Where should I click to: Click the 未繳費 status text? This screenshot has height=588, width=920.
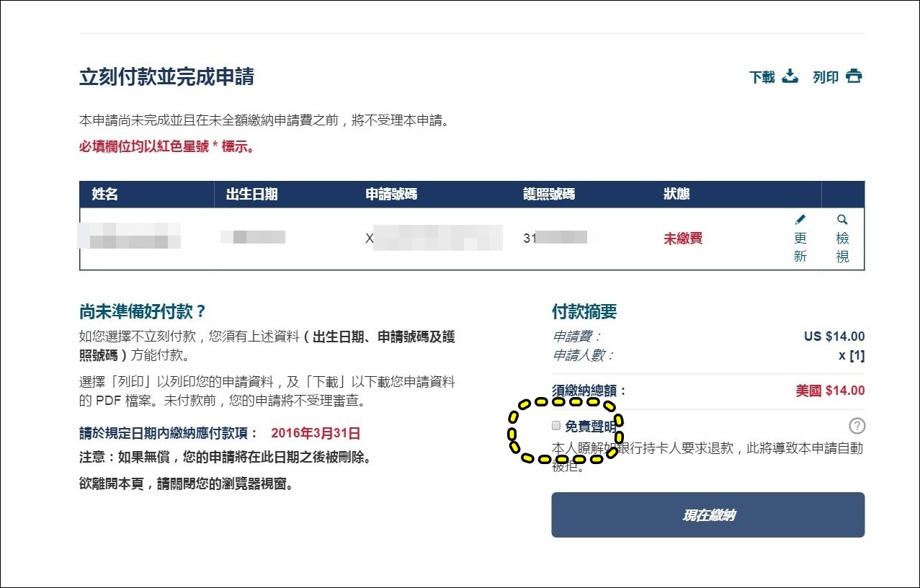(683, 239)
